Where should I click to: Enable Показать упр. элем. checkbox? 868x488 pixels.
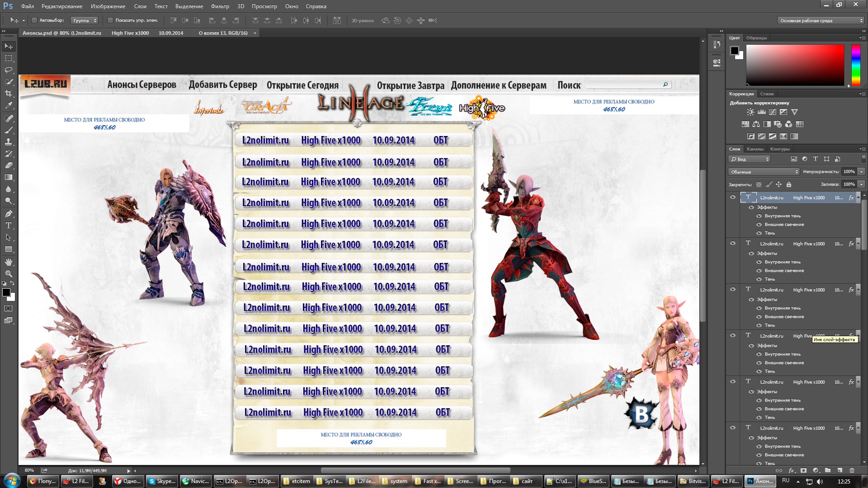[x=110, y=20]
